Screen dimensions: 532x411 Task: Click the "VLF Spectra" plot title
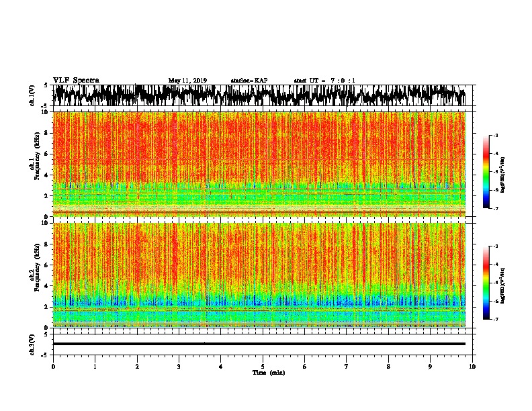76,81
